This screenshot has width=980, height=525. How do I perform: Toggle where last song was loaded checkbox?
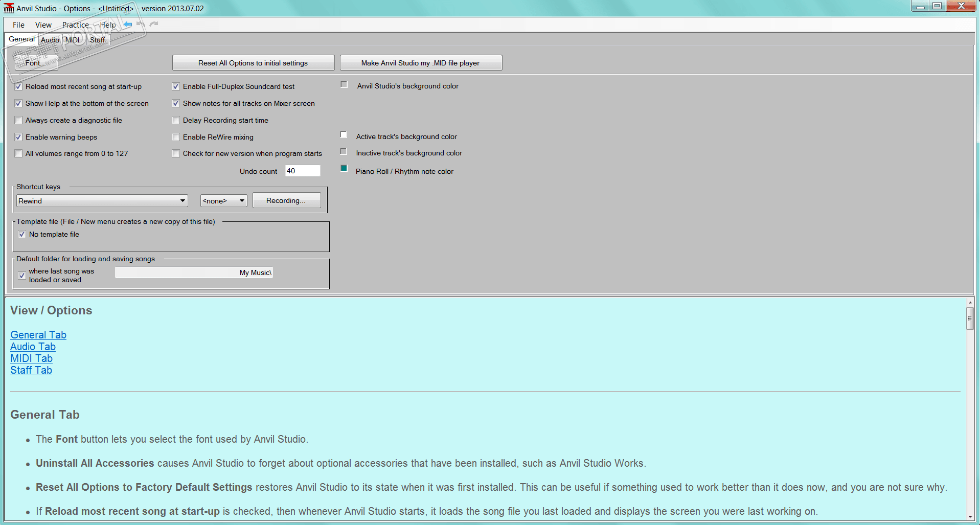pos(22,276)
